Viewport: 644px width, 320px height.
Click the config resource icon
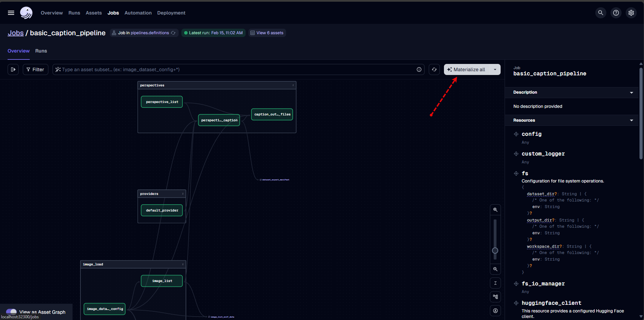pyautogui.click(x=516, y=134)
